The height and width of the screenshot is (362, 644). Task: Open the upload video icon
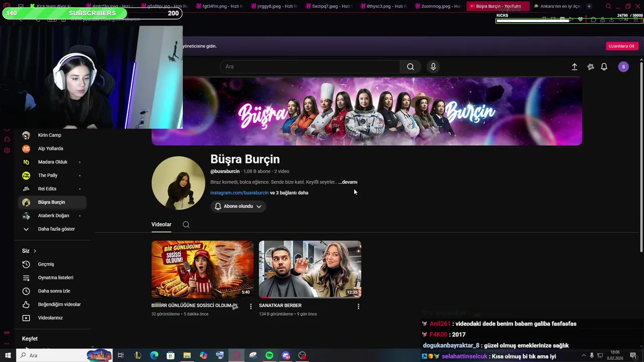tap(575, 66)
